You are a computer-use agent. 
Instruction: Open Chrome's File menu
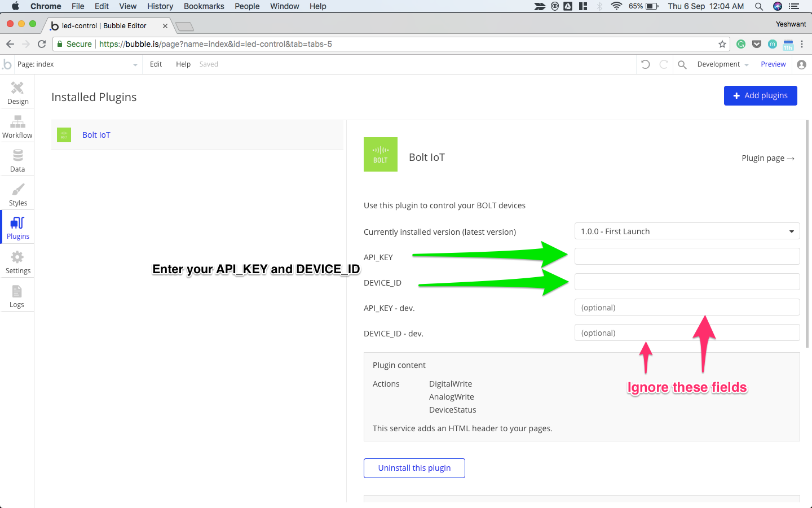coord(78,6)
